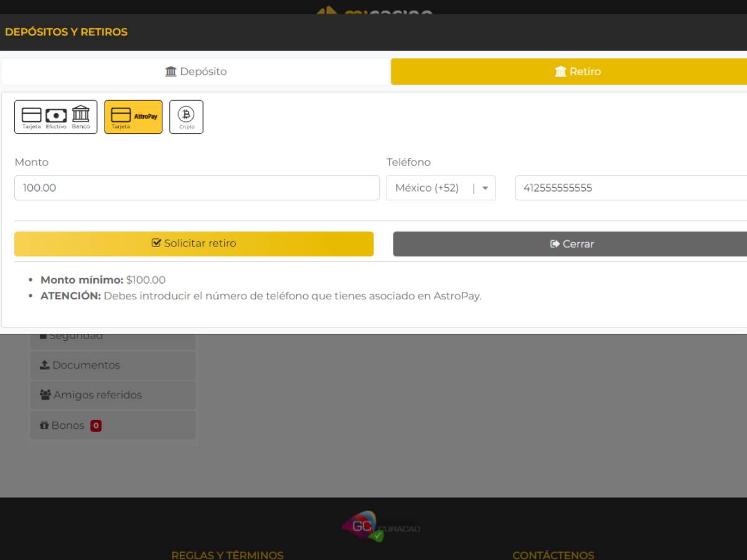Choose the Cripto bitcoin payment option
Viewport: 747px width, 560px height.
click(x=186, y=117)
